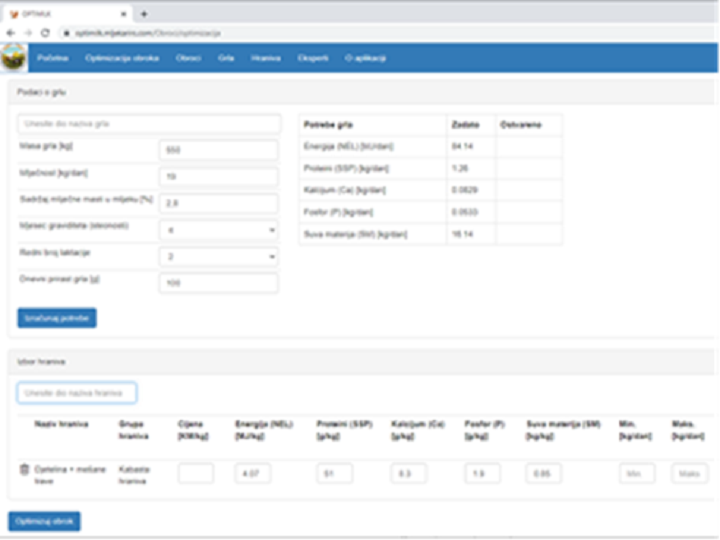Image resolution: width=720 pixels, height=540 pixels.
Task: Click the farm logo in navigation bar
Action: point(14,58)
